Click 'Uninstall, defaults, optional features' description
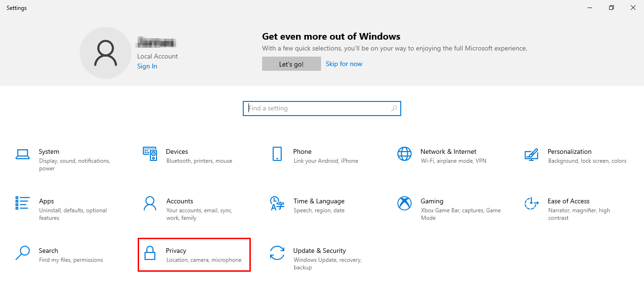 click(73, 214)
